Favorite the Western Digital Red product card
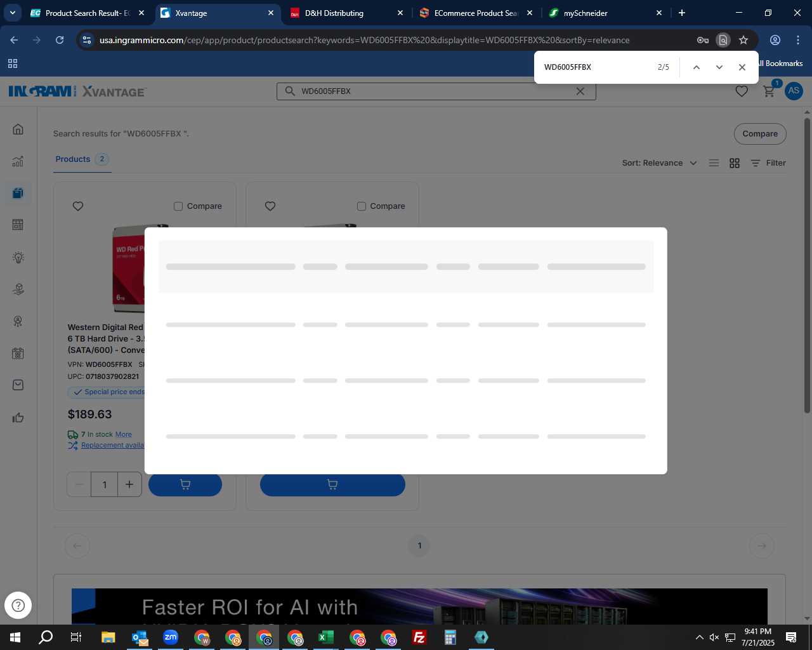This screenshot has height=650, width=812. coord(78,206)
